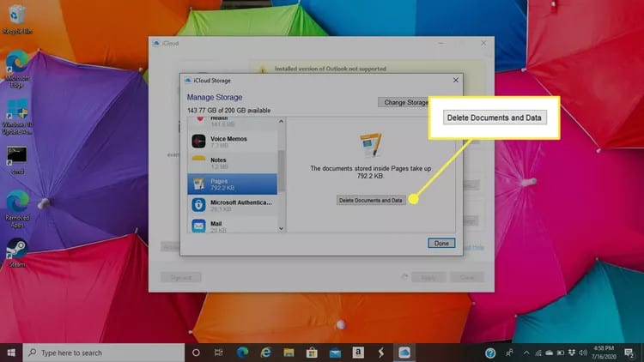644x362 pixels.
Task: Click the Microsoft Authenticator lock icon
Action: tap(199, 205)
